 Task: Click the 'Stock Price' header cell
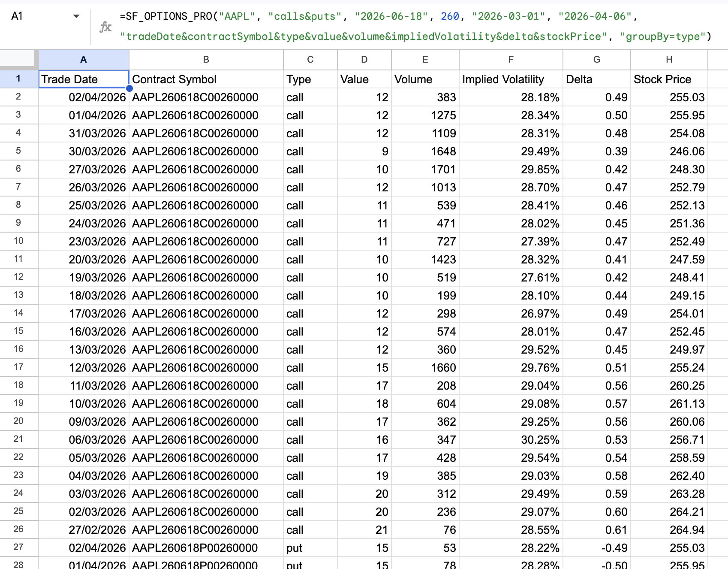(x=669, y=79)
